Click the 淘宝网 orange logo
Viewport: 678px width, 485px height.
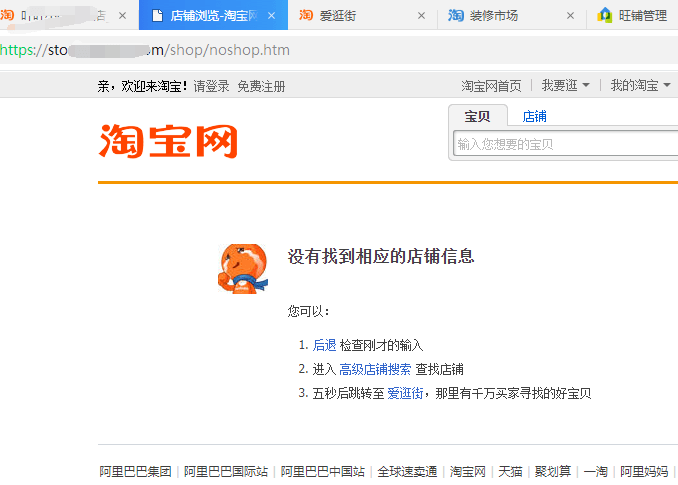tap(168, 141)
